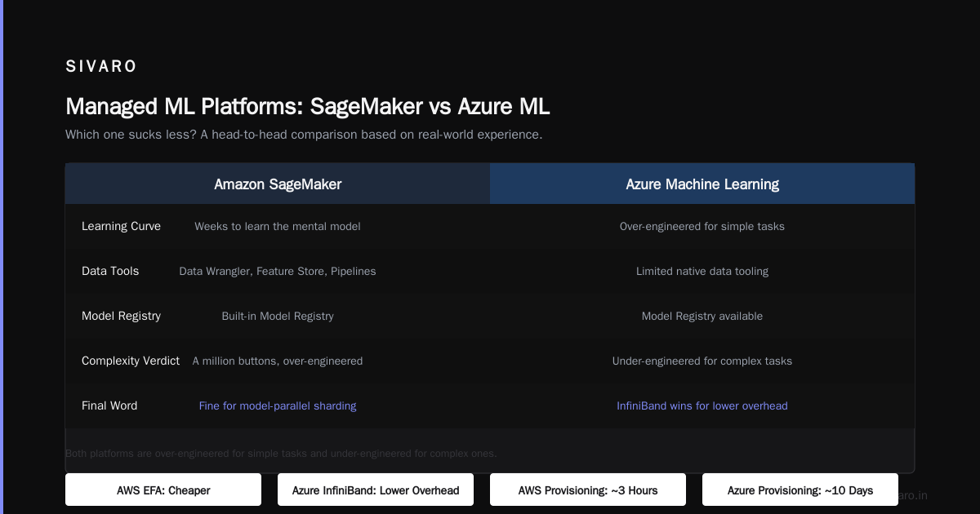980x514 pixels.
Task: Click the Complexity Verdict row label
Action: pyautogui.click(x=131, y=361)
